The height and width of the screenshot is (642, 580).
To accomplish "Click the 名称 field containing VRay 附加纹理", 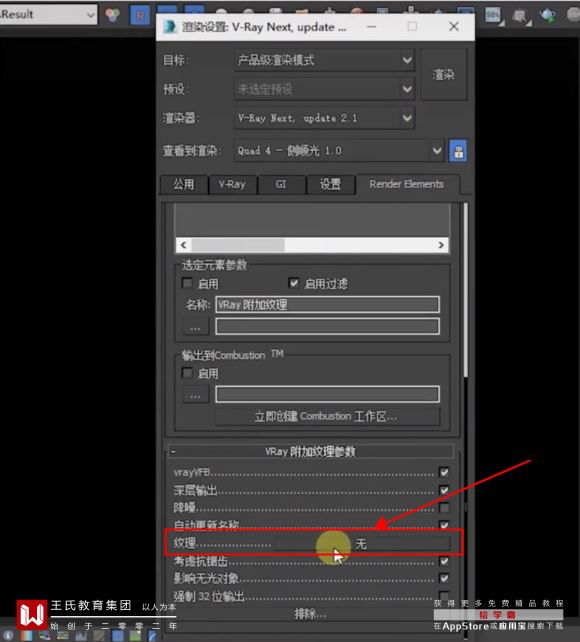I will [x=327, y=305].
